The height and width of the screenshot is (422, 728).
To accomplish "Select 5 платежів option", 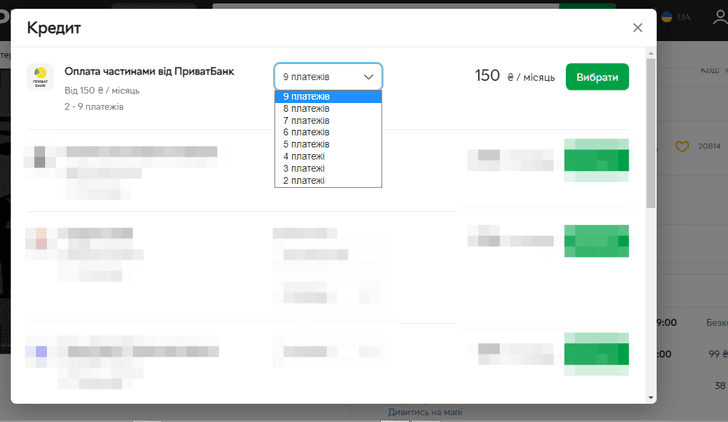I will [328, 144].
